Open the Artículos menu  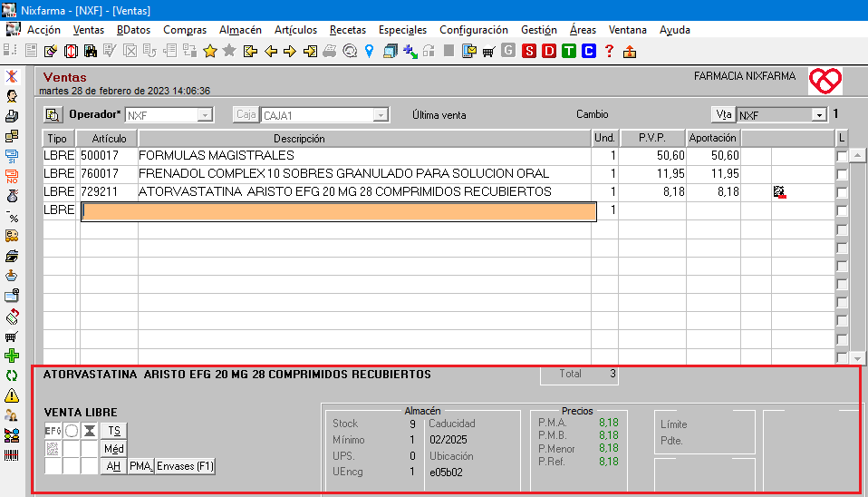295,30
